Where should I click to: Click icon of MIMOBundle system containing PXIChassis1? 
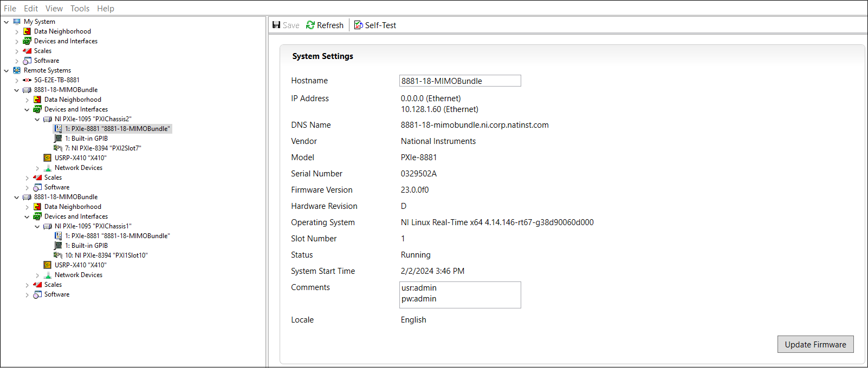click(27, 197)
